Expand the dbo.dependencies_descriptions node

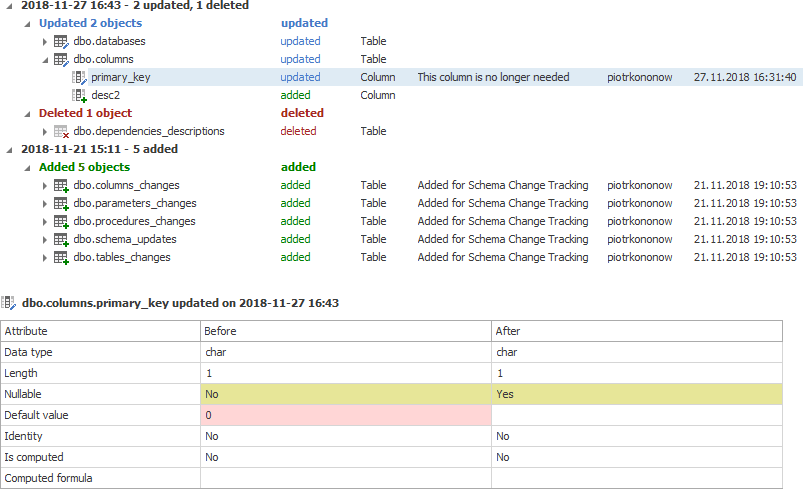point(45,132)
